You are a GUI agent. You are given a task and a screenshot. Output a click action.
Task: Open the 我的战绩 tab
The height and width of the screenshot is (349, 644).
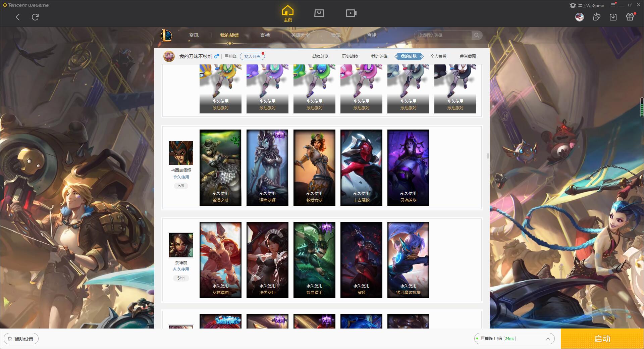[229, 35]
